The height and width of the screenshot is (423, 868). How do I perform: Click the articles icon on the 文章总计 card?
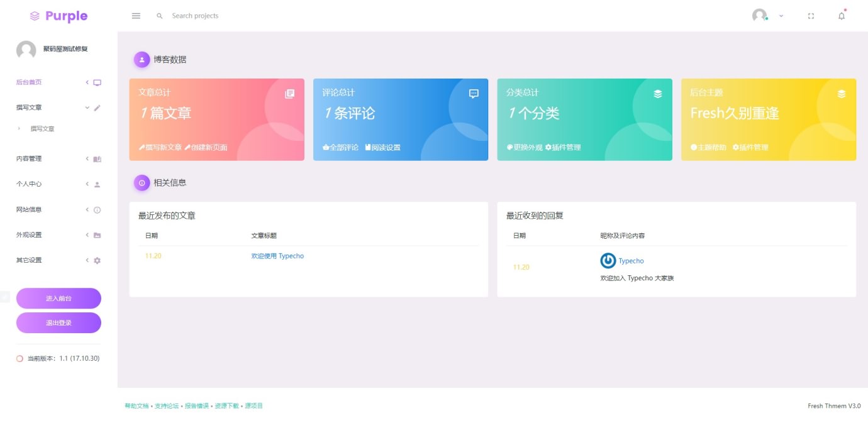point(289,94)
